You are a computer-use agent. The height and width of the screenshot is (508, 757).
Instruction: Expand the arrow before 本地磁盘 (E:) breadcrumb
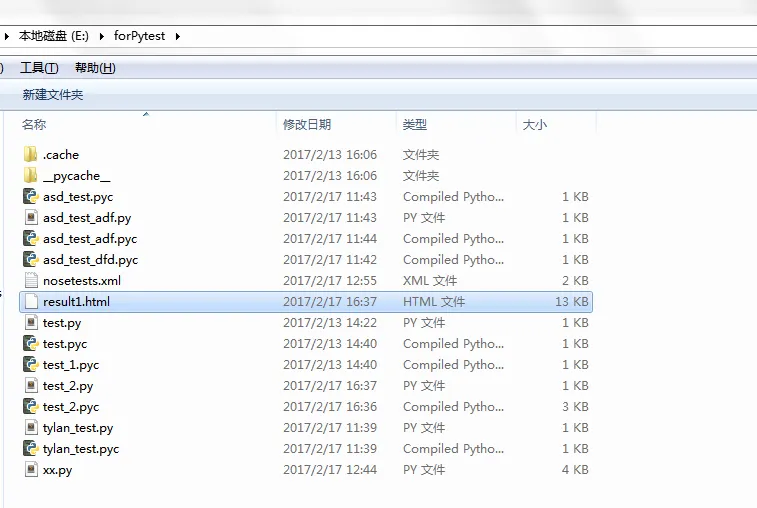point(6,36)
